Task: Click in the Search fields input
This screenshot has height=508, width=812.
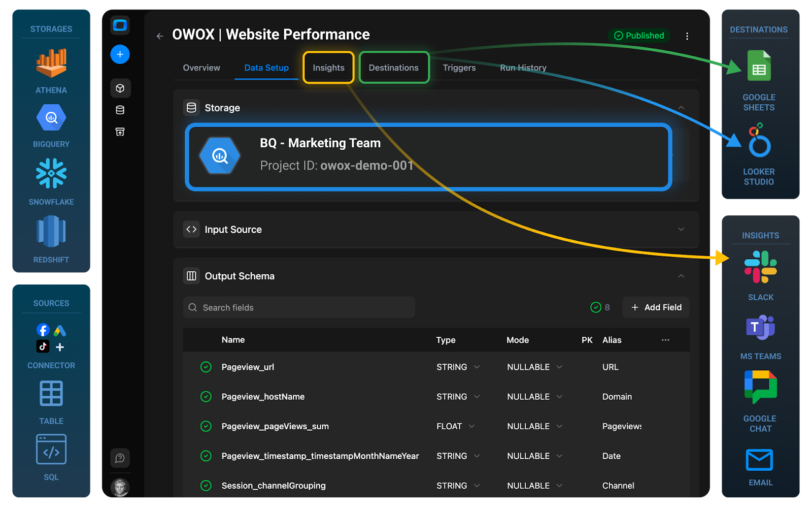Action: click(x=298, y=307)
